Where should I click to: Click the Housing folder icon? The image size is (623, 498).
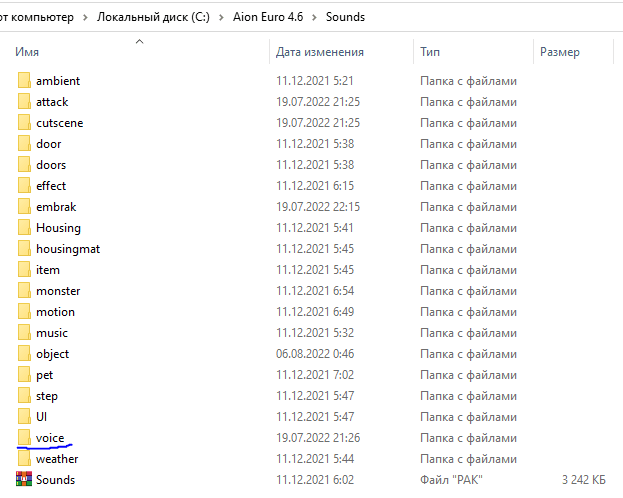coord(25,228)
